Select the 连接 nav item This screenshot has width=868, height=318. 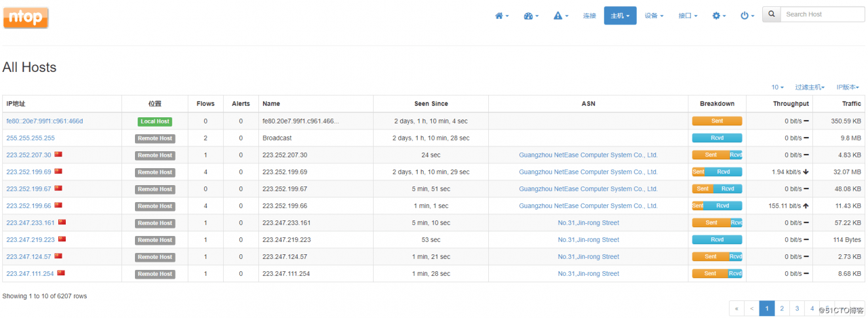(x=589, y=16)
